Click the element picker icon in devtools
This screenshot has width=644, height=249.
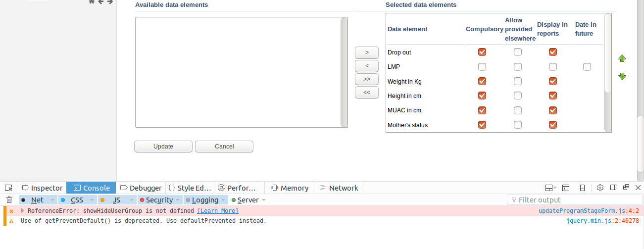click(x=8, y=188)
